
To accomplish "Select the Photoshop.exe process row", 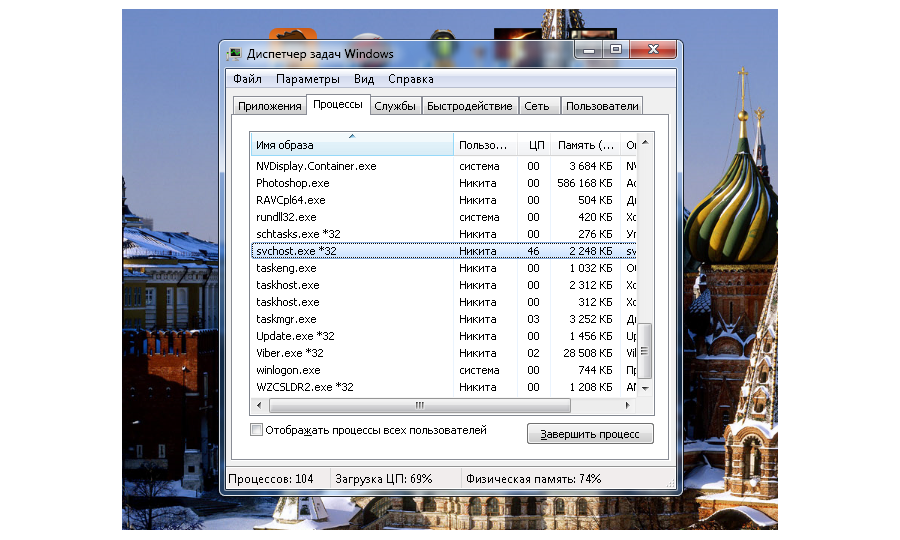I will tap(444, 183).
